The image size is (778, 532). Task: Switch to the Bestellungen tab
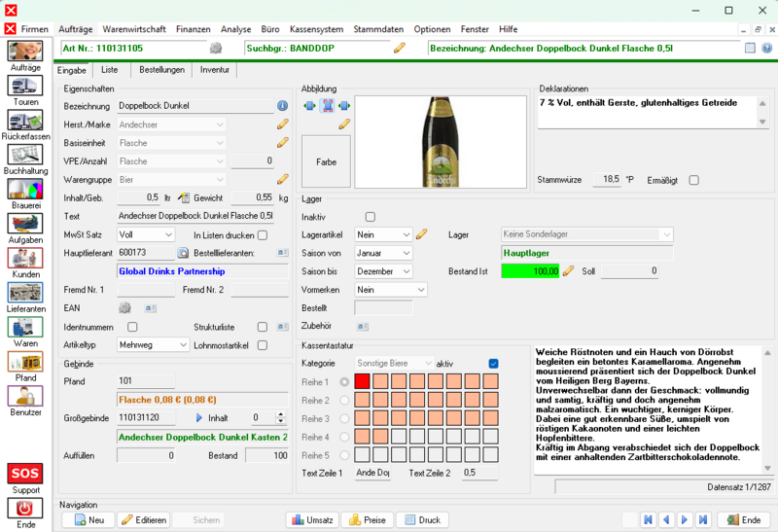click(x=161, y=70)
